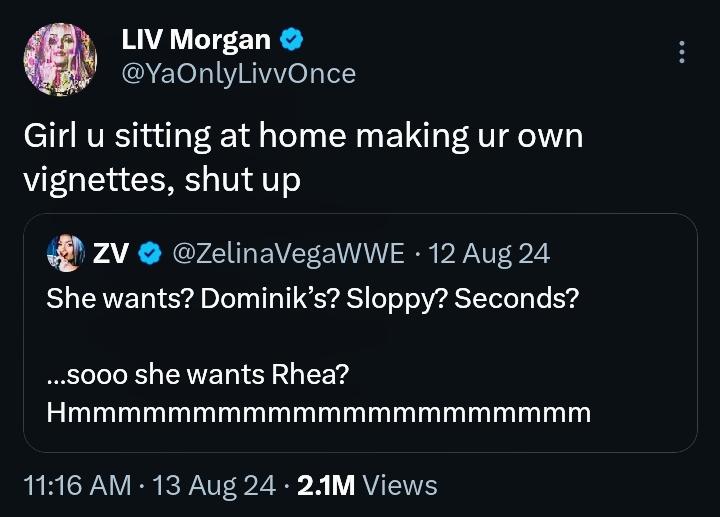The height and width of the screenshot is (517, 720).
Task: Click the long "Hmmmmmm" line in quote
Action: pos(318,412)
